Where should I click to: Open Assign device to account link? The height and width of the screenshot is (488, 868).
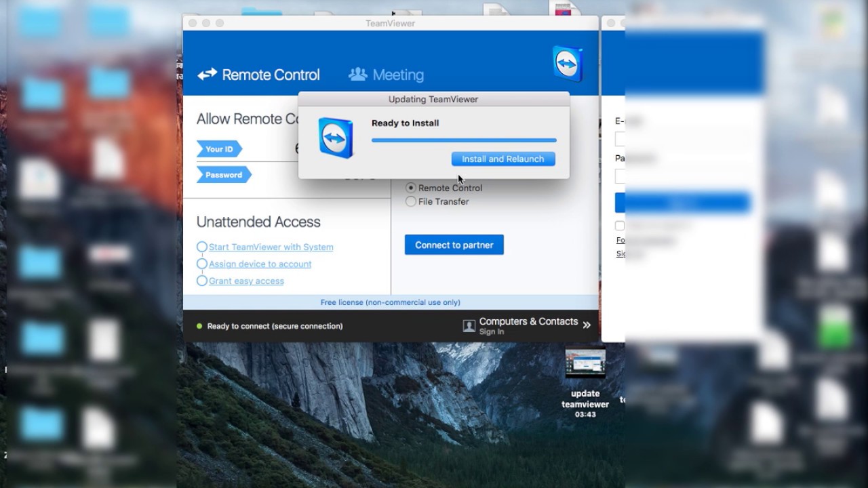260,264
